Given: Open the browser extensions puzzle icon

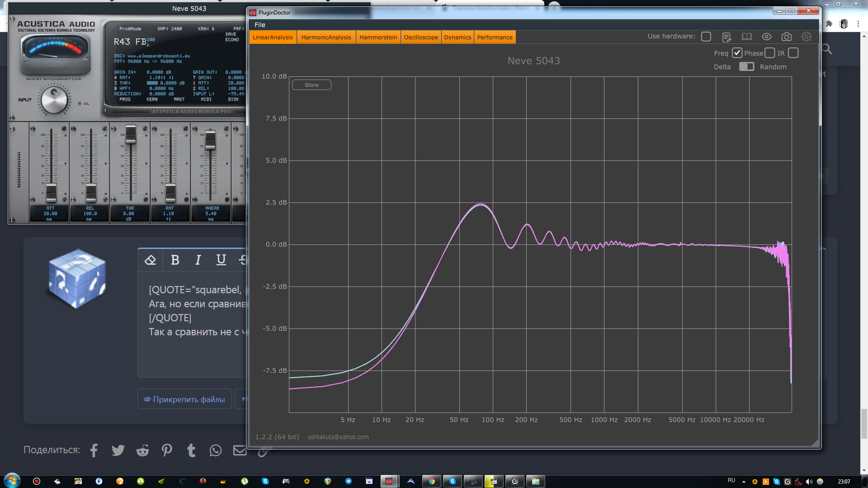Looking at the screenshot, I should (x=829, y=23).
